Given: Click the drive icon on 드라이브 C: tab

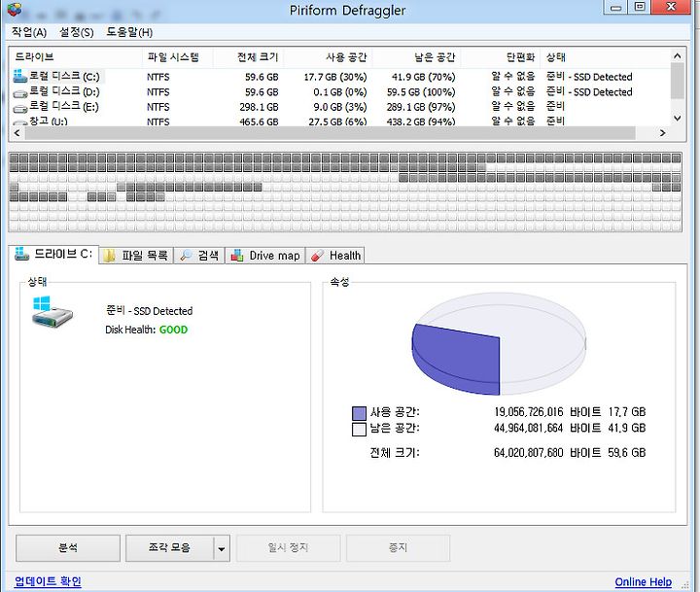Looking at the screenshot, I should (21, 254).
